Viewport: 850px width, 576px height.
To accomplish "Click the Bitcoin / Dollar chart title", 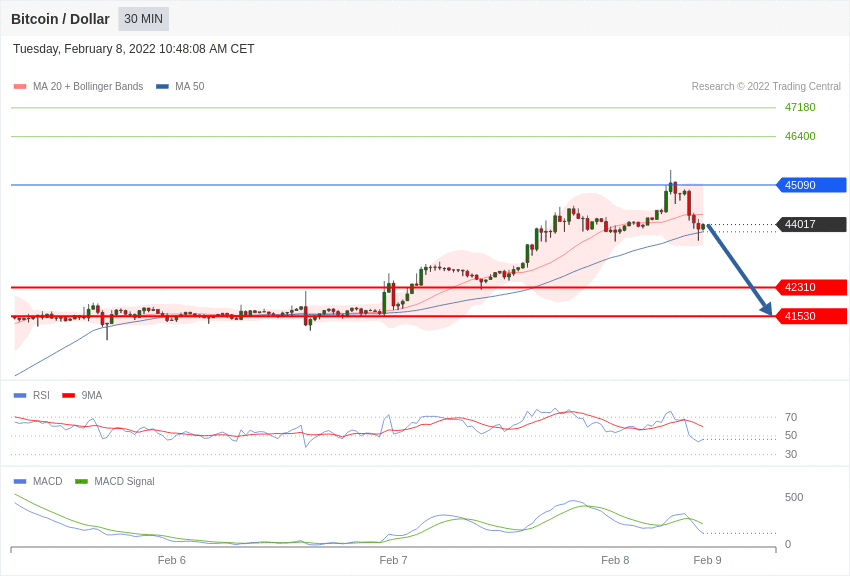I will (60, 19).
